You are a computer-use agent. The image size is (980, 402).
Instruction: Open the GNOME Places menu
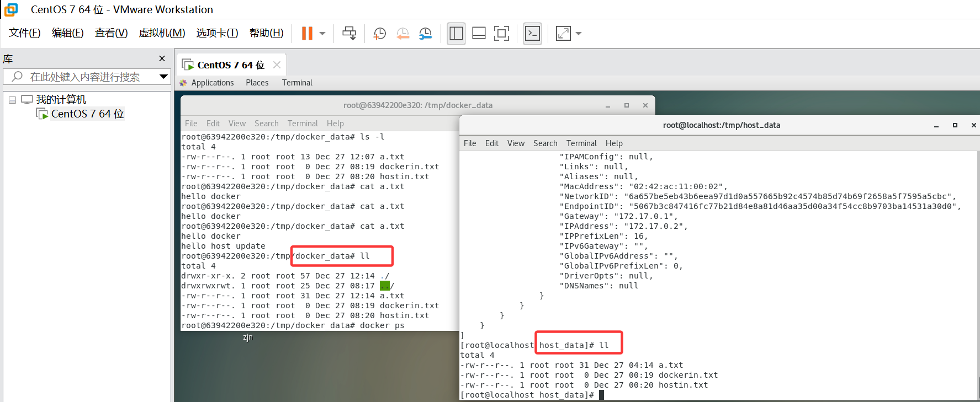(257, 83)
